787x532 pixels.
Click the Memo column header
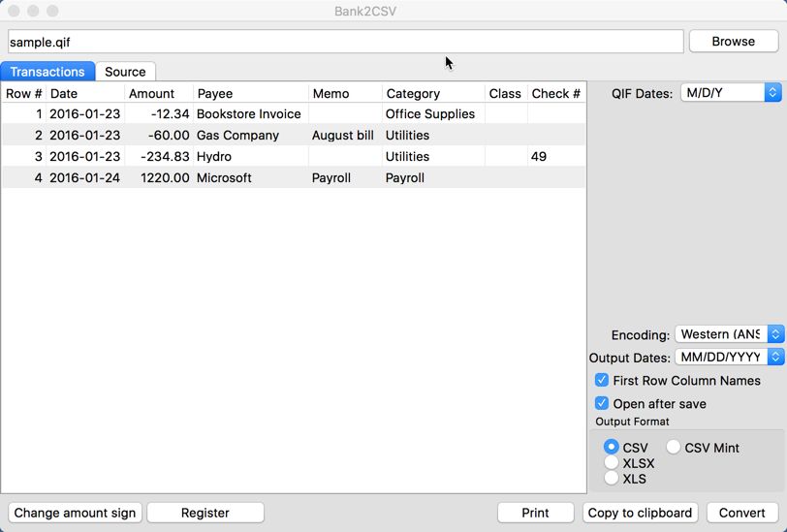click(x=345, y=93)
